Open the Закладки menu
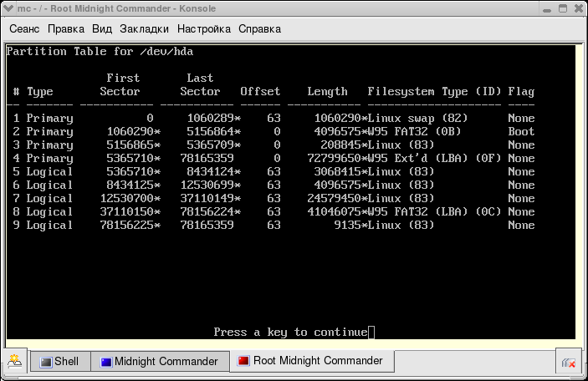Image resolution: width=588 pixels, height=381 pixels. [144, 29]
